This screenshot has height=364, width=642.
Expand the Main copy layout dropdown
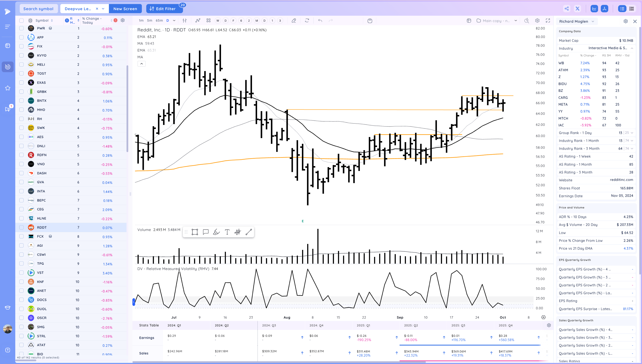tap(516, 21)
